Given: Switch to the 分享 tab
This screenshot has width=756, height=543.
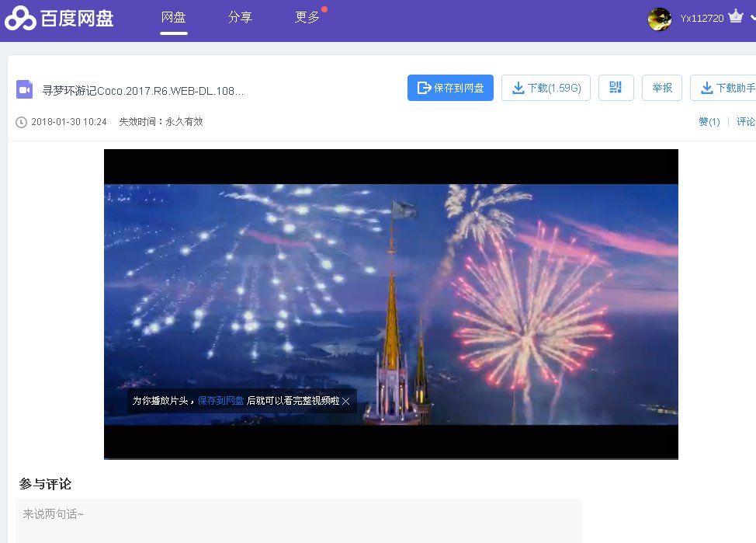Looking at the screenshot, I should (240, 17).
